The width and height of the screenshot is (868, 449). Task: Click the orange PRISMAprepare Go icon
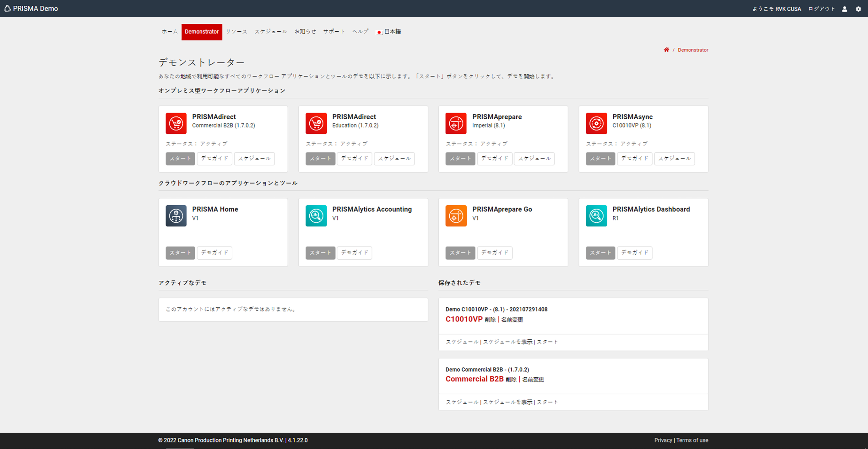click(456, 216)
